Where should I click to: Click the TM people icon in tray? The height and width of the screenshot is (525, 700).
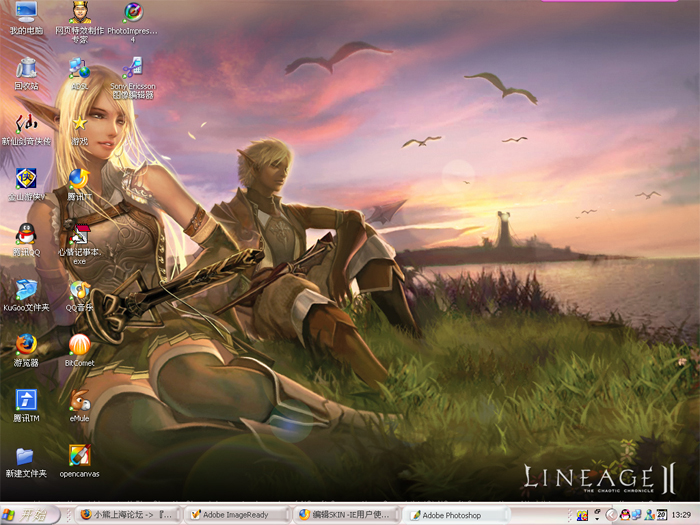[x=650, y=515]
